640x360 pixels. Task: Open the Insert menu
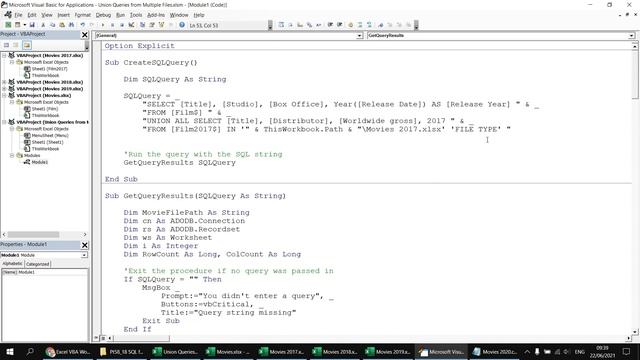coord(63,15)
